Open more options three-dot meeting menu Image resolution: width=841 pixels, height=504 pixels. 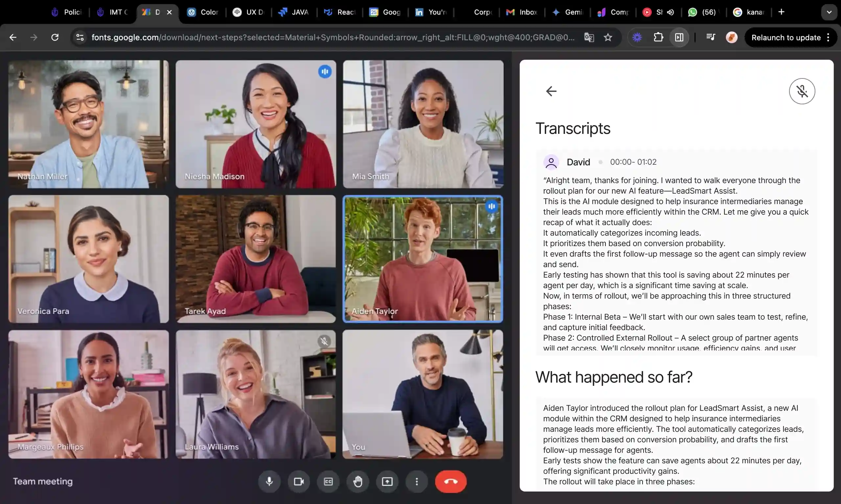point(417,481)
